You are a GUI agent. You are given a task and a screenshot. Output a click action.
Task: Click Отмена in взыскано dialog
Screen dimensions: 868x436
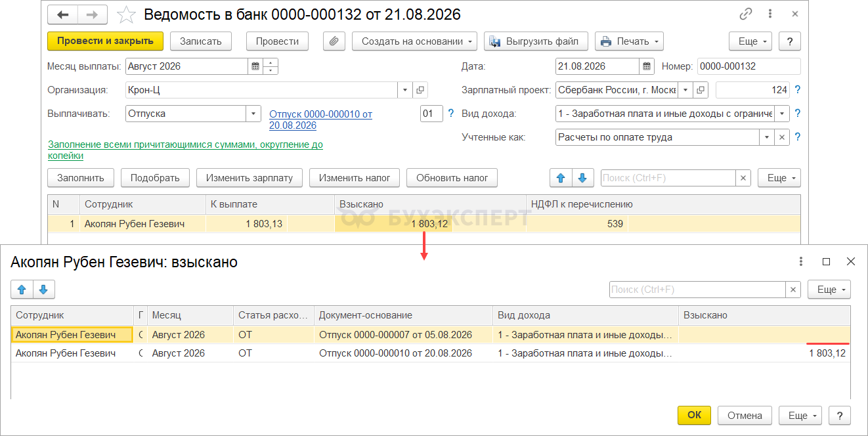tap(745, 415)
